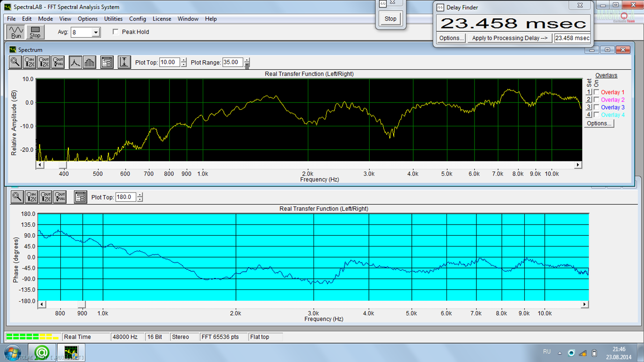Click Phase plot scrollbar left arrow
644x362 pixels.
tap(42, 304)
